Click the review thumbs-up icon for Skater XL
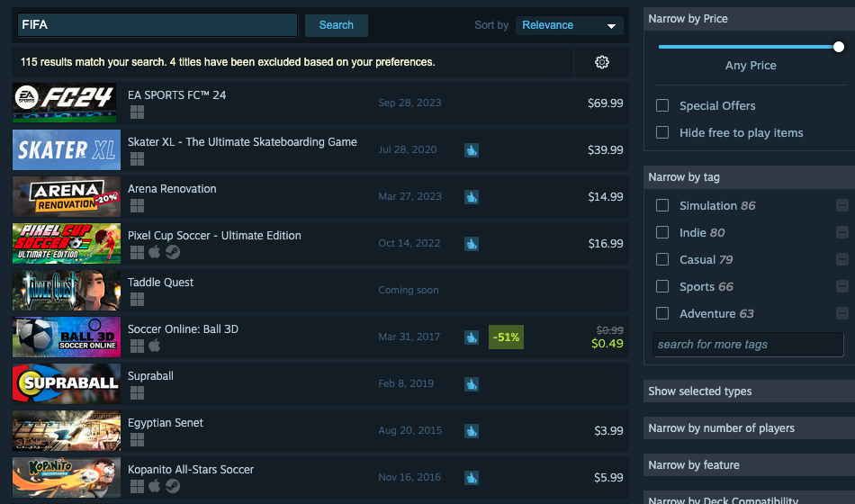 472,149
